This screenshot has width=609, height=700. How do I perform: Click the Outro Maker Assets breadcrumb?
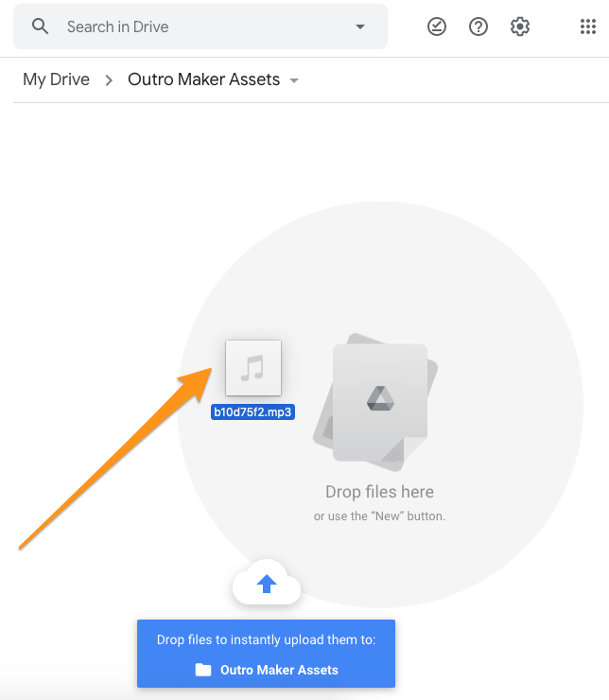(204, 79)
